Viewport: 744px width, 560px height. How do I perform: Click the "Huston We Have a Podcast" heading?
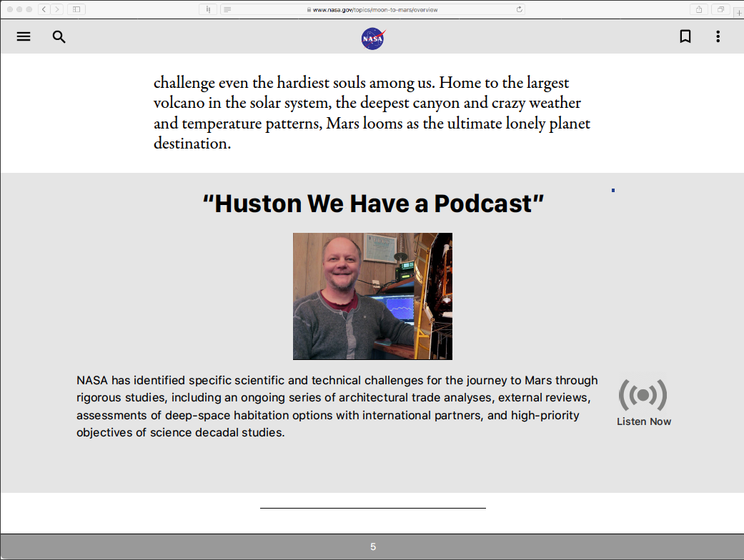373,204
